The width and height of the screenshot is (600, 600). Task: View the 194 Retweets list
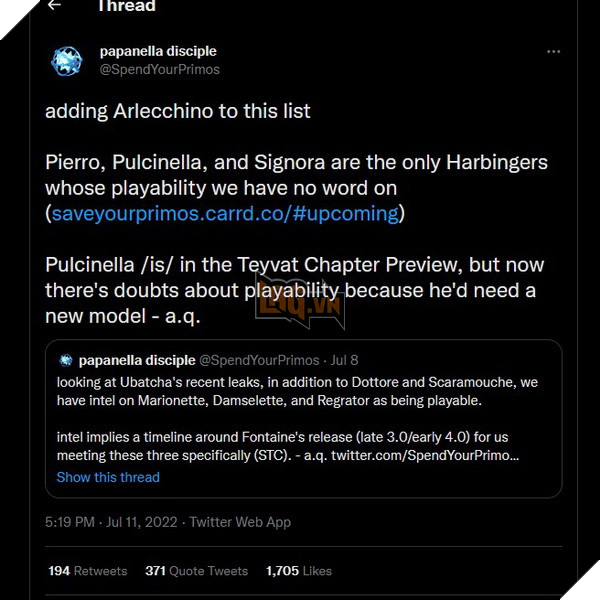(88, 571)
